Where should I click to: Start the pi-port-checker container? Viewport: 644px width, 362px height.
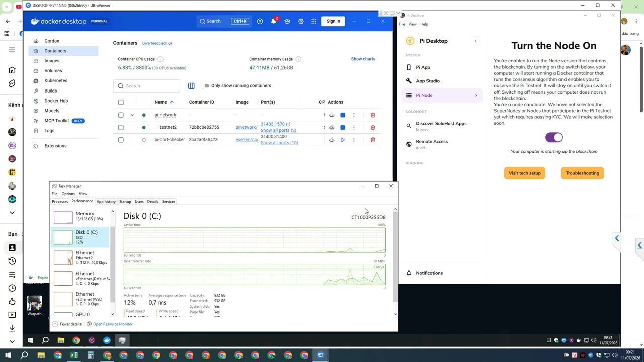point(343,140)
